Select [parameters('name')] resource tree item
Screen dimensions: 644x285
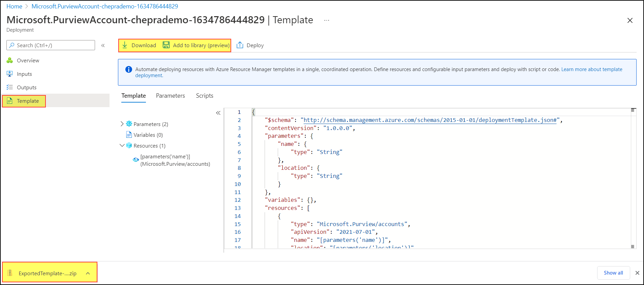175,160
